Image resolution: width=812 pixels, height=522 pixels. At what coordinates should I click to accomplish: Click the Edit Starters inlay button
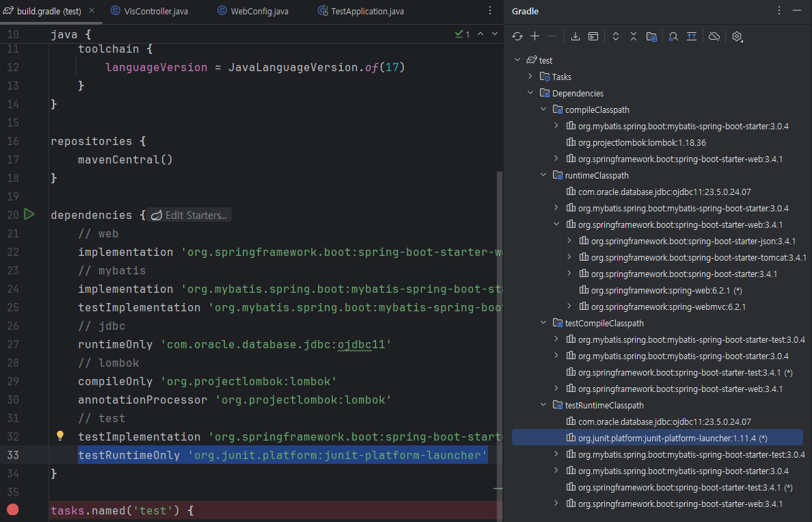point(190,215)
